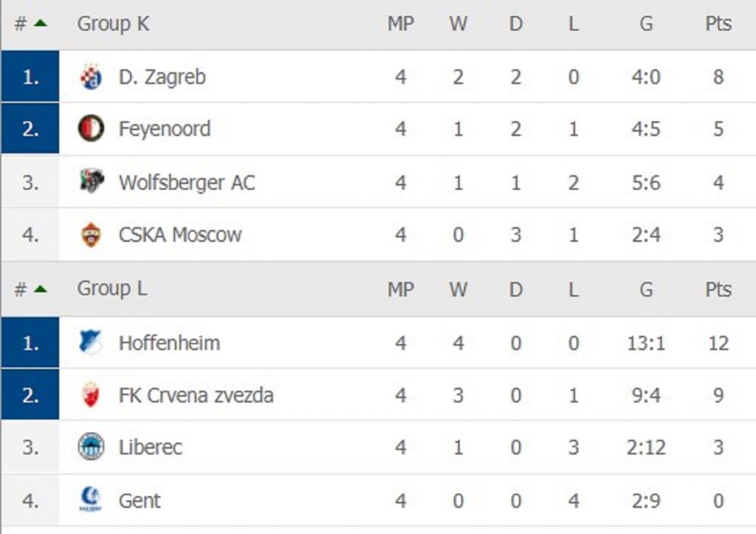Sort Group K by MP column
This screenshot has width=756, height=534.
click(x=400, y=24)
